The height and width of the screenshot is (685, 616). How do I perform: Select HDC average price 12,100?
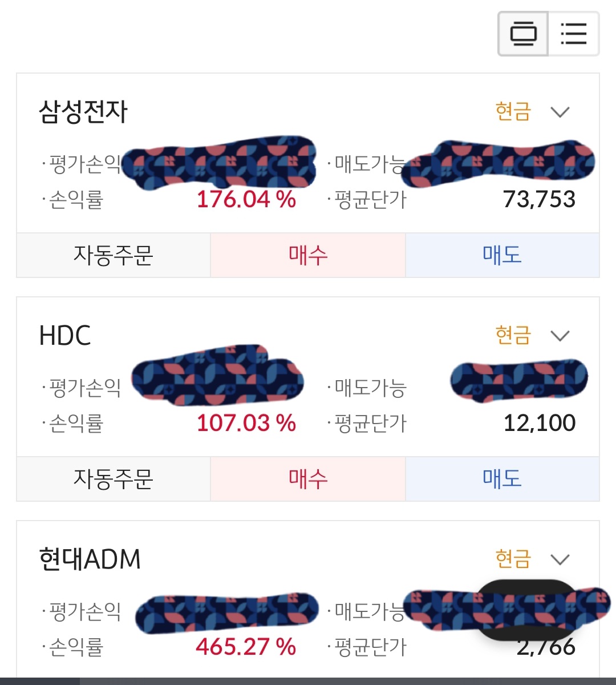539,424
